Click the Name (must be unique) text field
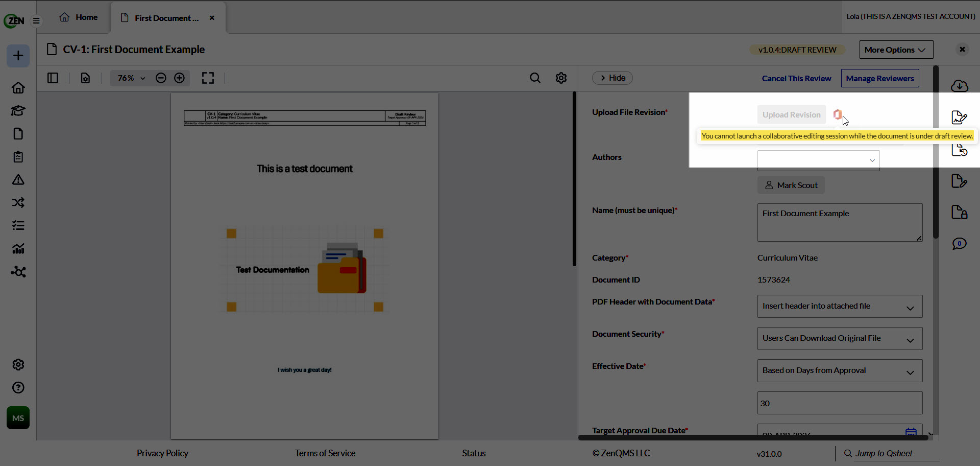Image resolution: width=980 pixels, height=466 pixels. tap(840, 223)
